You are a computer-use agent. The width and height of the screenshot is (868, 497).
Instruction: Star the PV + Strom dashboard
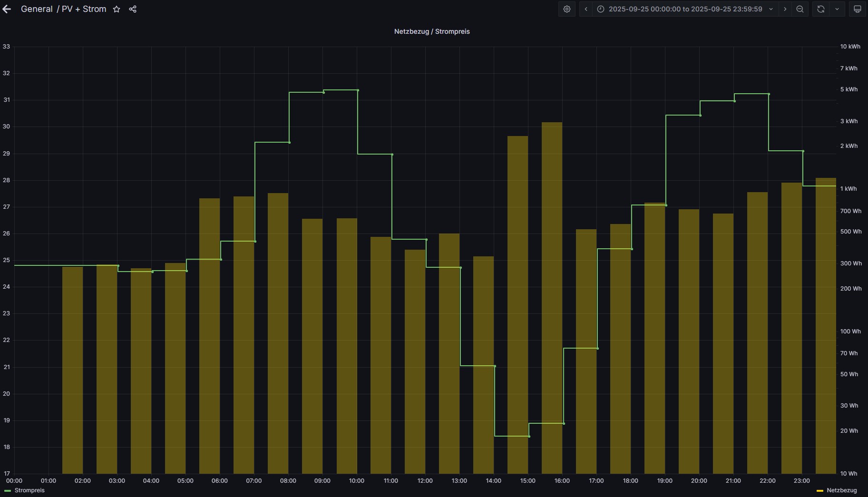[x=117, y=9]
